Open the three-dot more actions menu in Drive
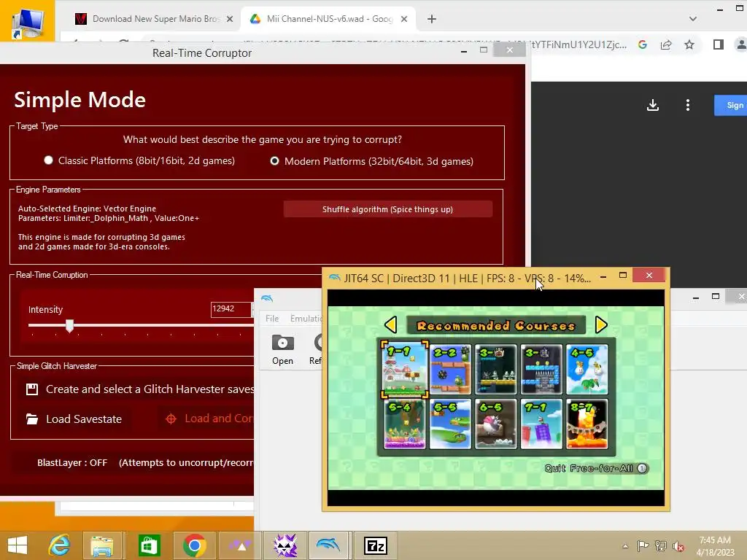The image size is (747, 560). pyautogui.click(x=687, y=105)
